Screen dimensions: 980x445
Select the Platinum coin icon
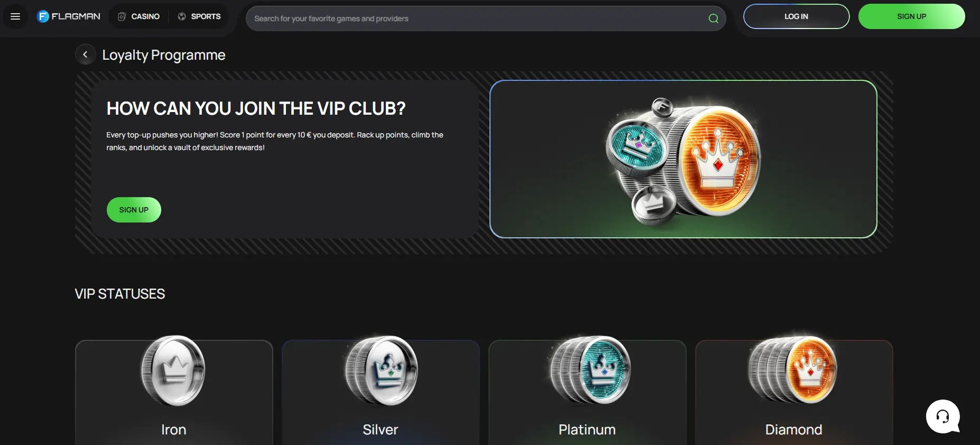click(590, 370)
